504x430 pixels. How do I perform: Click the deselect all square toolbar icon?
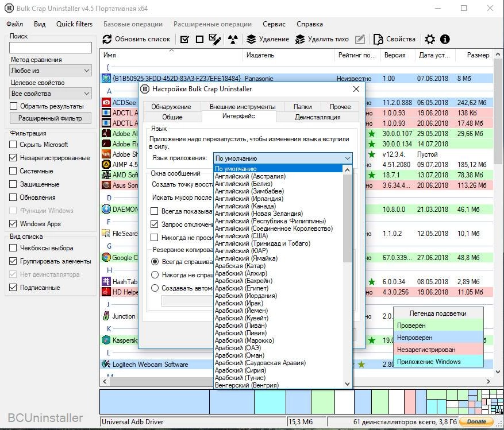point(199,39)
